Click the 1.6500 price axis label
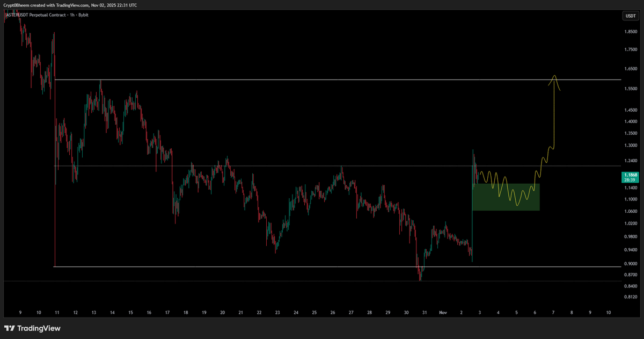This screenshot has width=644, height=339. coord(631,69)
